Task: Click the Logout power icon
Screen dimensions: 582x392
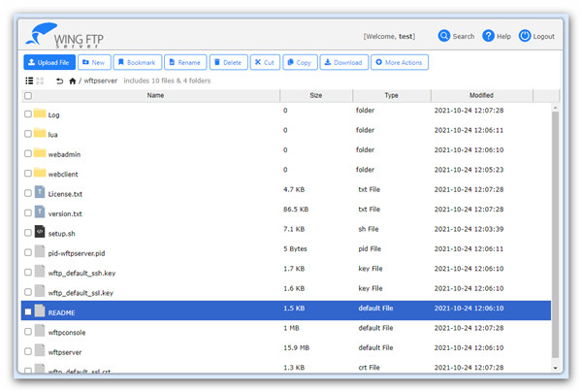Action: tap(525, 36)
